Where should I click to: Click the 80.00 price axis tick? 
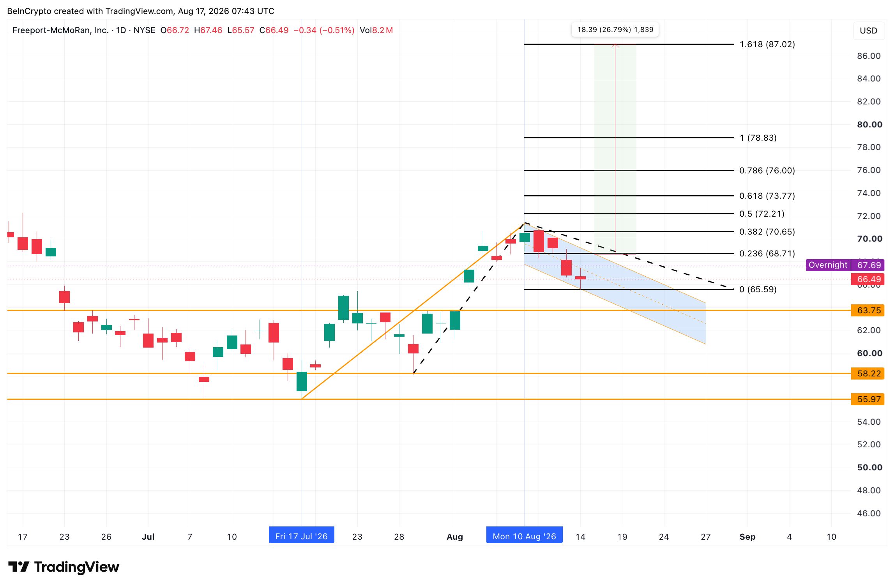(x=869, y=124)
